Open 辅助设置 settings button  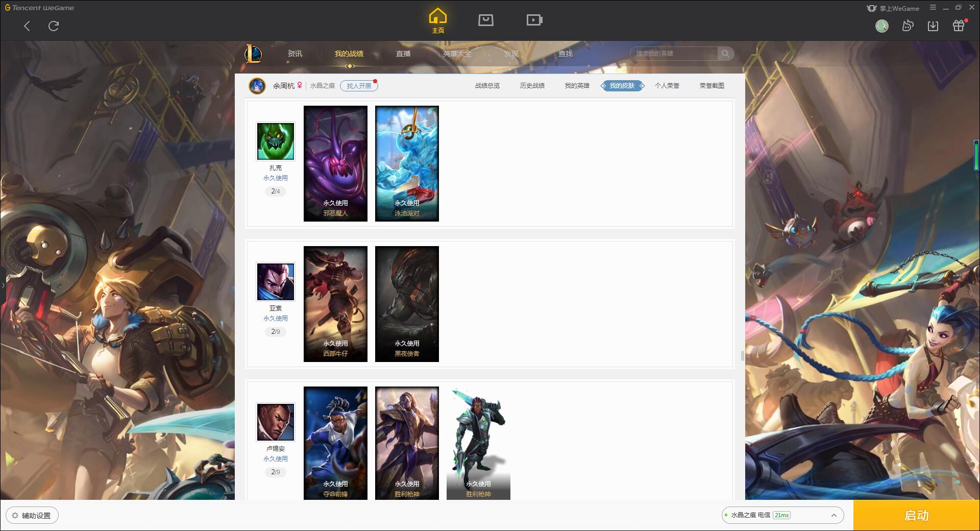[x=32, y=516]
